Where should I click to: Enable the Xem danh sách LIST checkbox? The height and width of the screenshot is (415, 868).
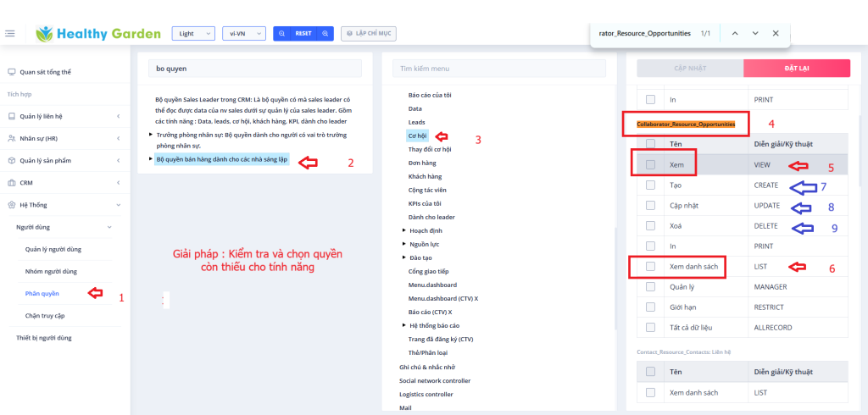tap(650, 267)
